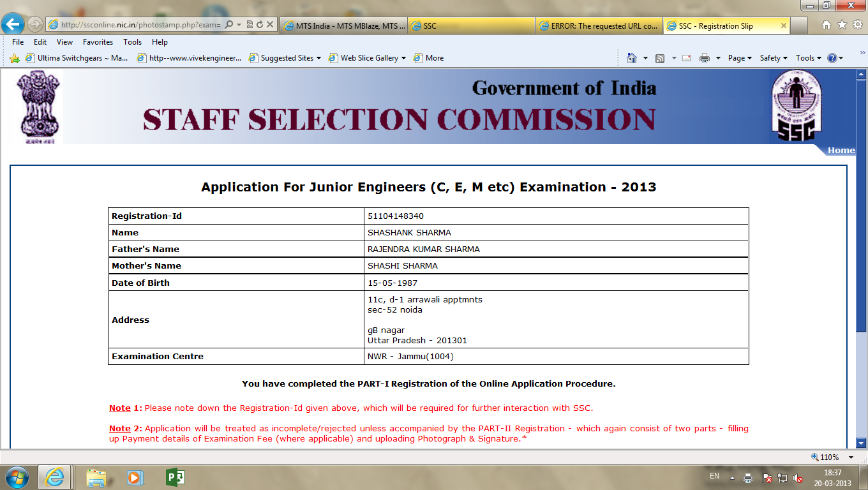Refresh the page with the reload icon
This screenshot has width=868, height=490.
point(260,25)
